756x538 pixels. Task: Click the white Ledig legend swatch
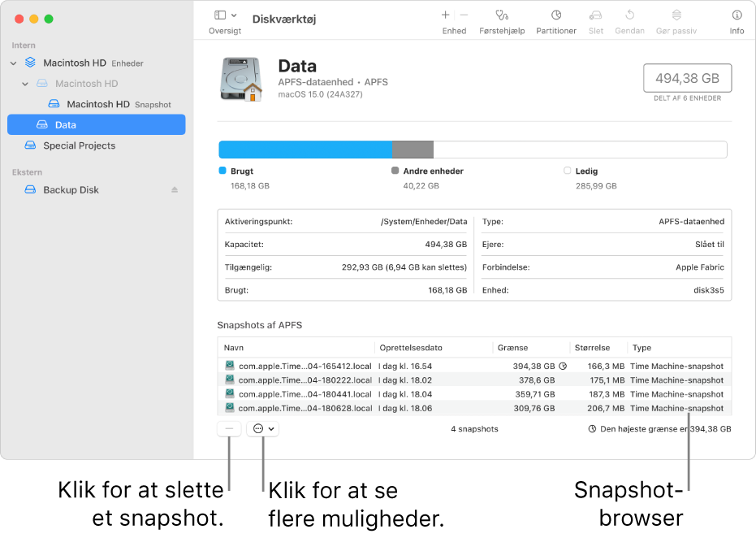(567, 171)
